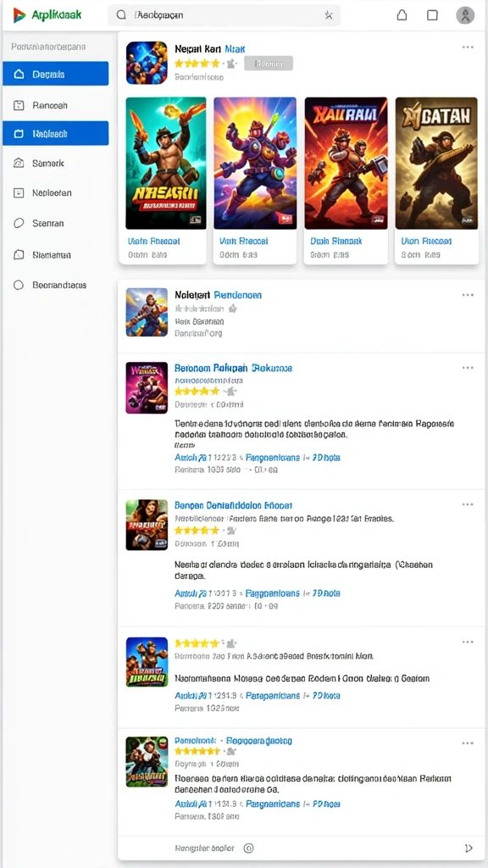Open more options for Nepat Kart Mrak
Image resolution: width=488 pixels, height=868 pixels.
[x=468, y=47]
